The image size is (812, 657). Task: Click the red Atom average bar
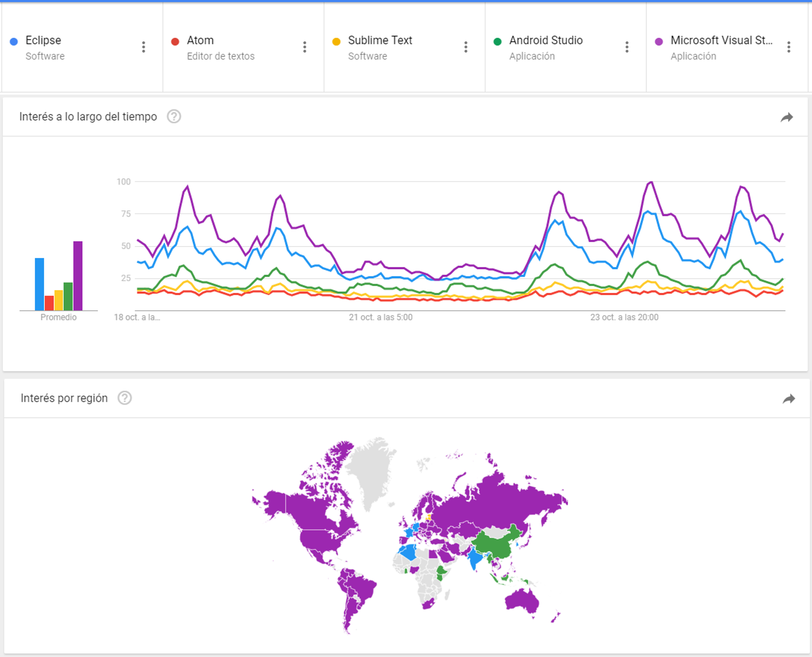49,303
